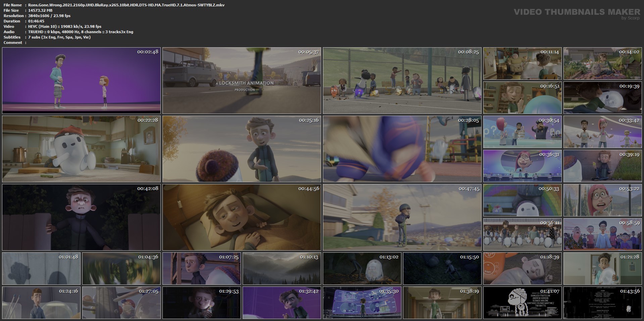Choose the thumbnail at 00:33:42
Viewport: 644px width, 321px height.
[602, 132]
